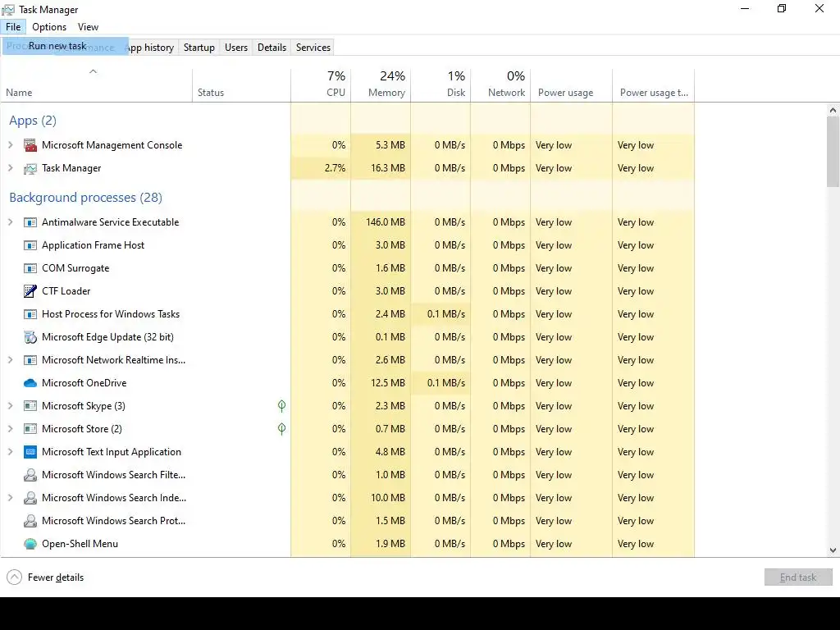
Task: Choose Run new task from File menu
Action: [x=66, y=46]
